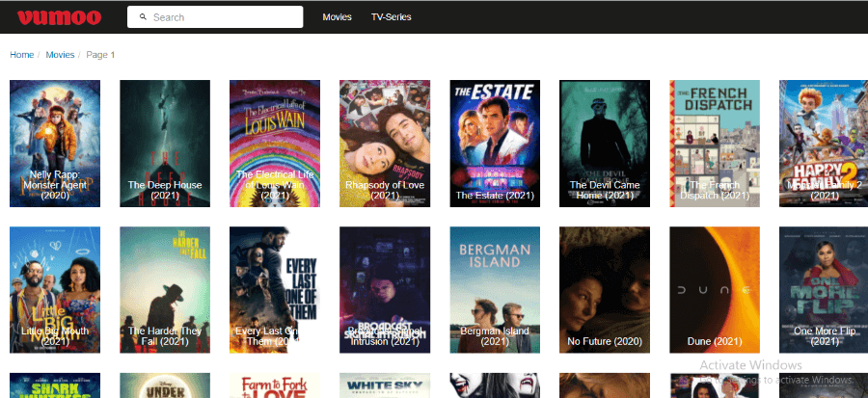This screenshot has height=398, width=868.
Task: Select The French Dispatch (2021) poster
Action: click(x=715, y=144)
